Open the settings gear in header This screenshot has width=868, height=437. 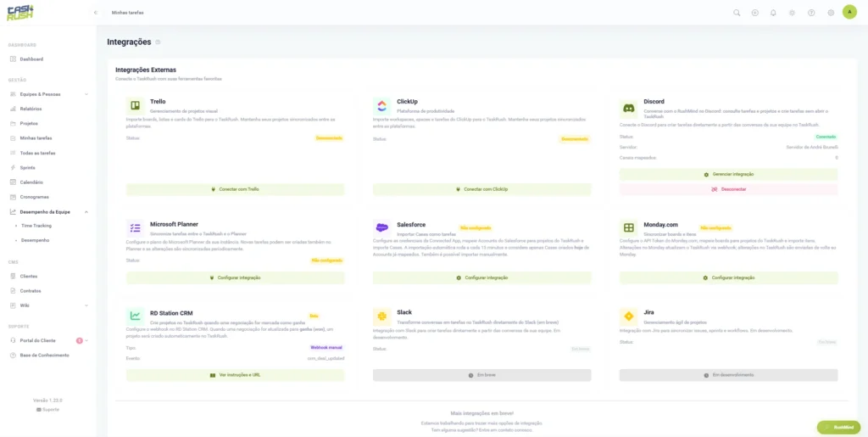pos(831,13)
